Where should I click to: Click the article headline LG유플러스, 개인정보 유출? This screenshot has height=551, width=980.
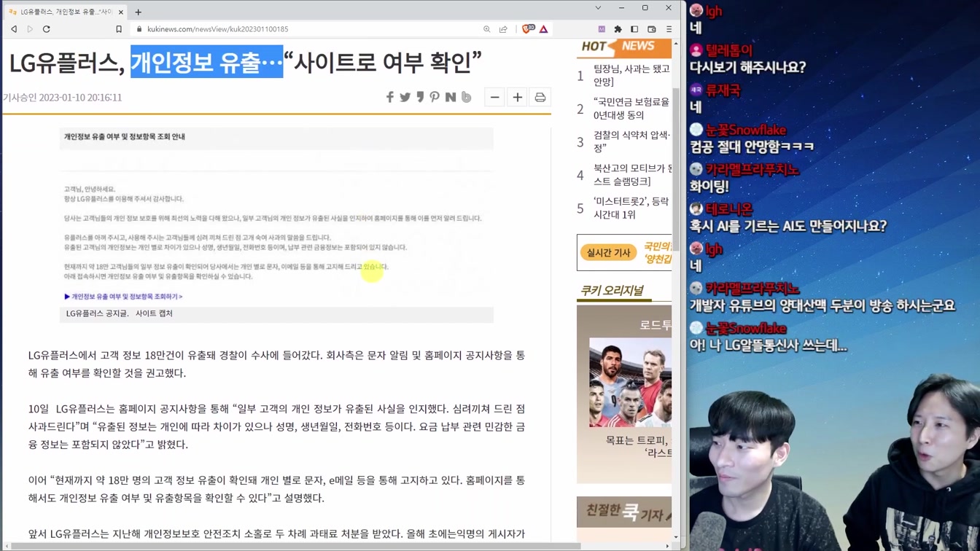[x=245, y=62]
